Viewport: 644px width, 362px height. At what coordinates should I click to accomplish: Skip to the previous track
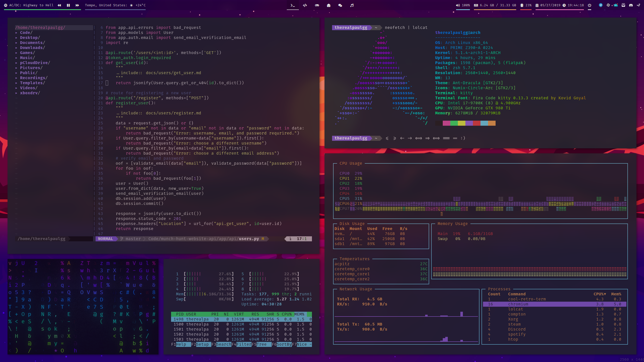tap(59, 5)
